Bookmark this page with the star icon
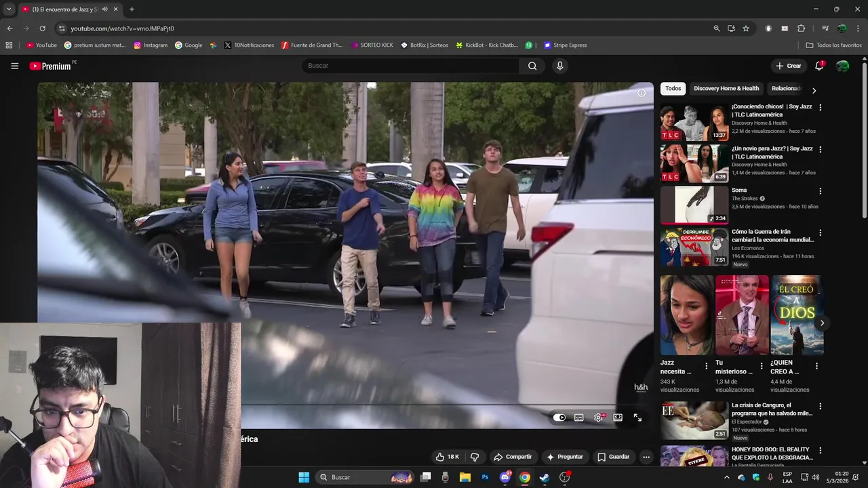The width and height of the screenshot is (868, 488). 746,28
